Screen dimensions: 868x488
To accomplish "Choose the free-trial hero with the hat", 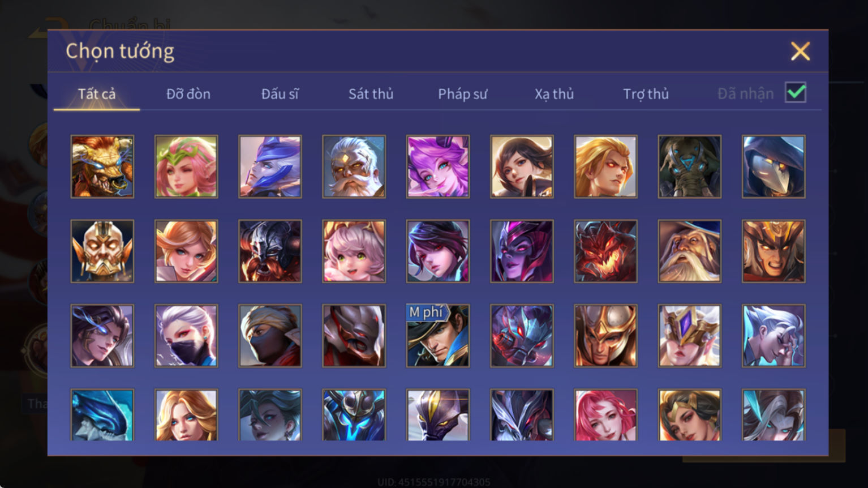I will click(x=438, y=336).
